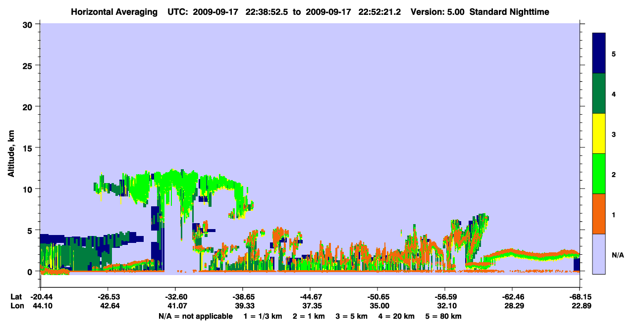This screenshot has height=330, width=644.
Task: Click legend text '4 = 20 km'
Action: click(x=398, y=316)
